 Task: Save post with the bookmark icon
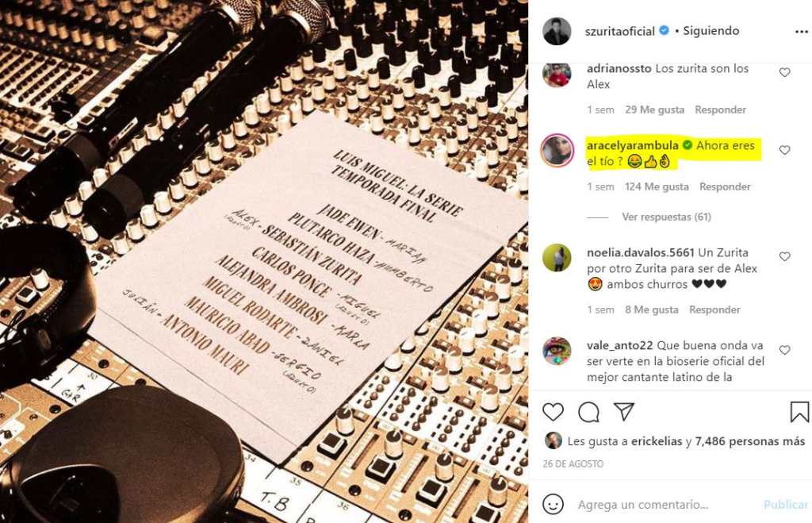[x=799, y=412]
